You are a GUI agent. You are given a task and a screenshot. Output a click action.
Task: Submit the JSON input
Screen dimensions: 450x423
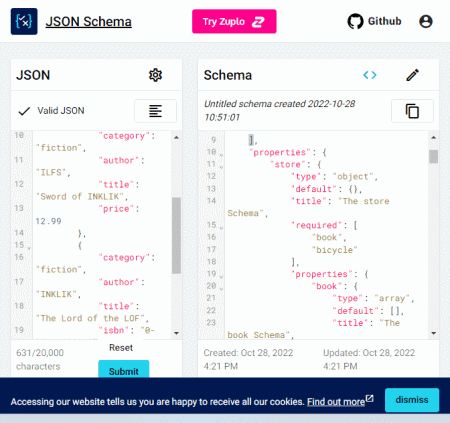tap(124, 369)
